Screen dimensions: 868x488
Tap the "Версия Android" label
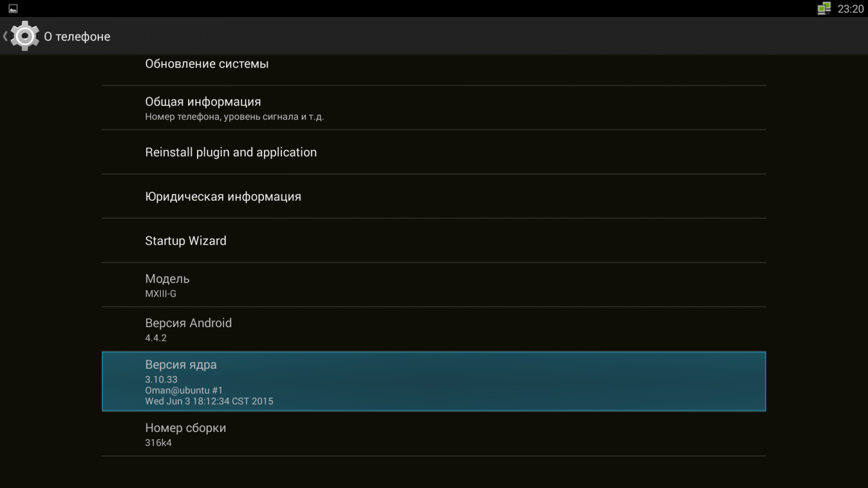tap(188, 323)
